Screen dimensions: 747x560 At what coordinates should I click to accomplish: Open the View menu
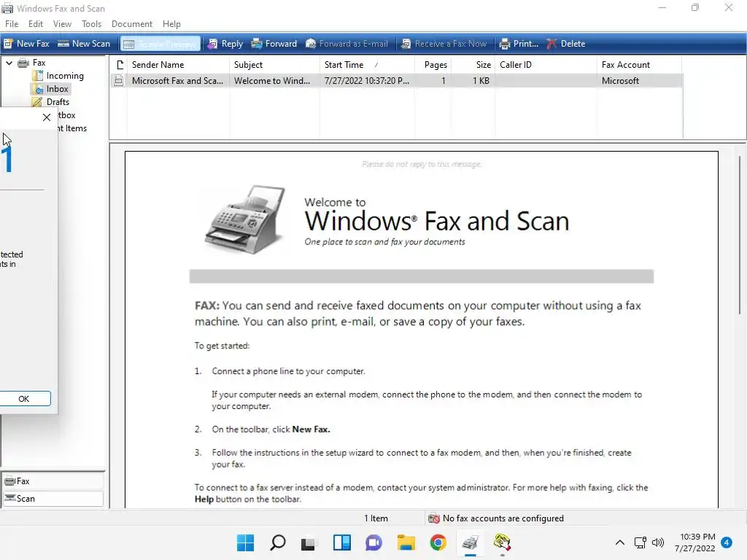[x=62, y=24]
